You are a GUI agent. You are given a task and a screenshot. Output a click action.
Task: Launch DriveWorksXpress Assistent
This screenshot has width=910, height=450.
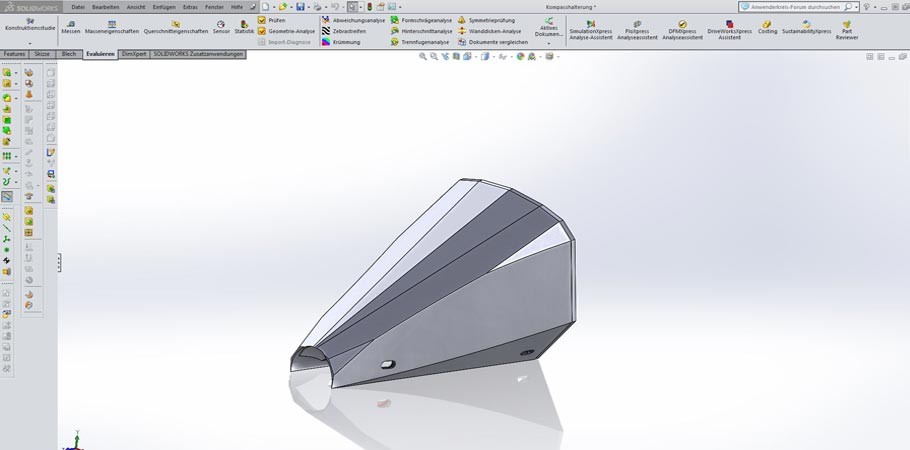(730, 30)
